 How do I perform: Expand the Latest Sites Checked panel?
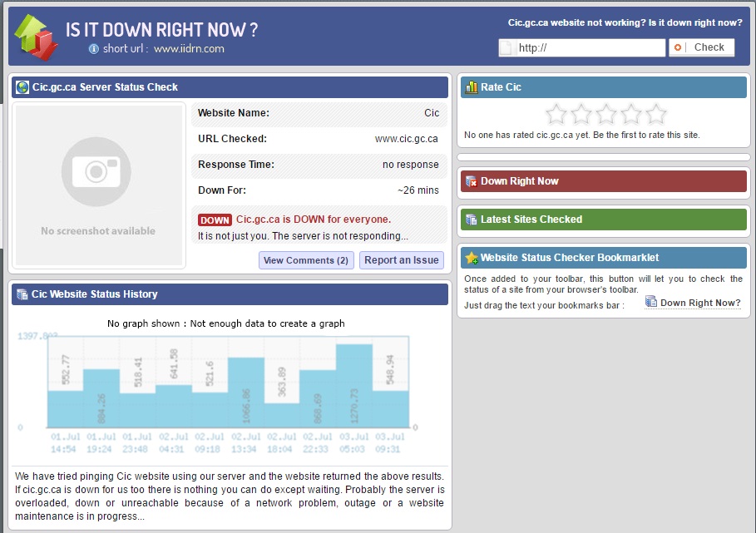(x=604, y=220)
